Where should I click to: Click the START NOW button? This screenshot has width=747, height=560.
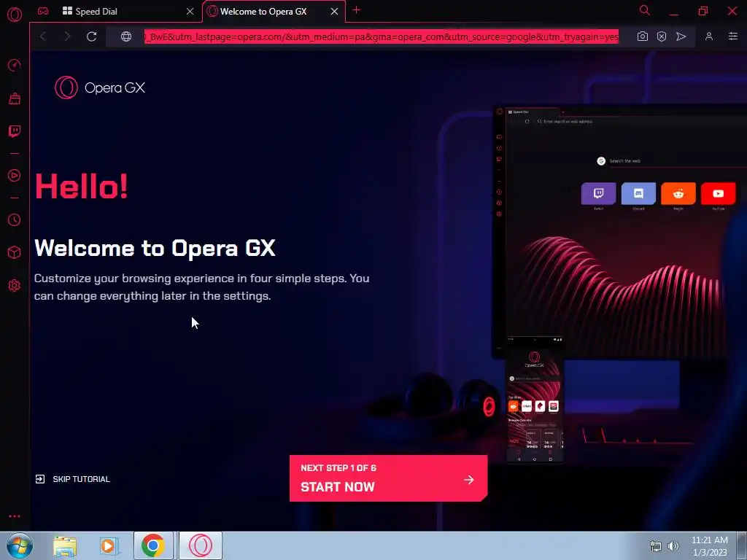[x=388, y=478]
